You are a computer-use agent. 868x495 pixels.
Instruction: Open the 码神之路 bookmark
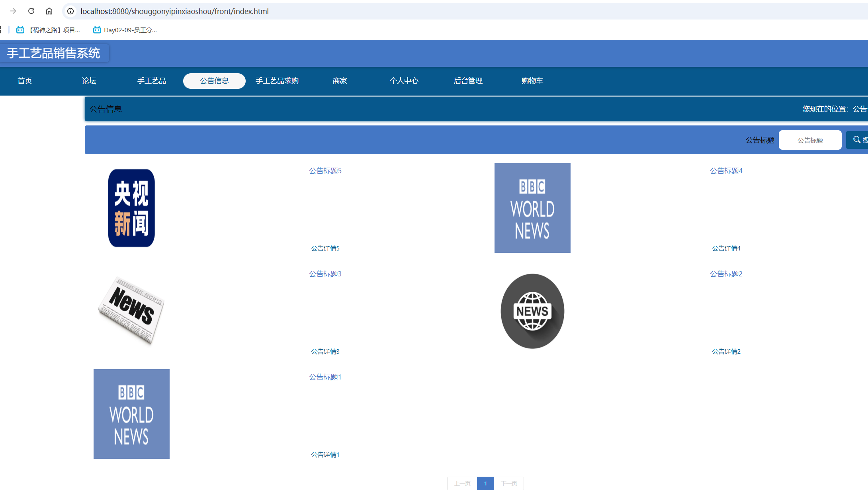[48, 30]
